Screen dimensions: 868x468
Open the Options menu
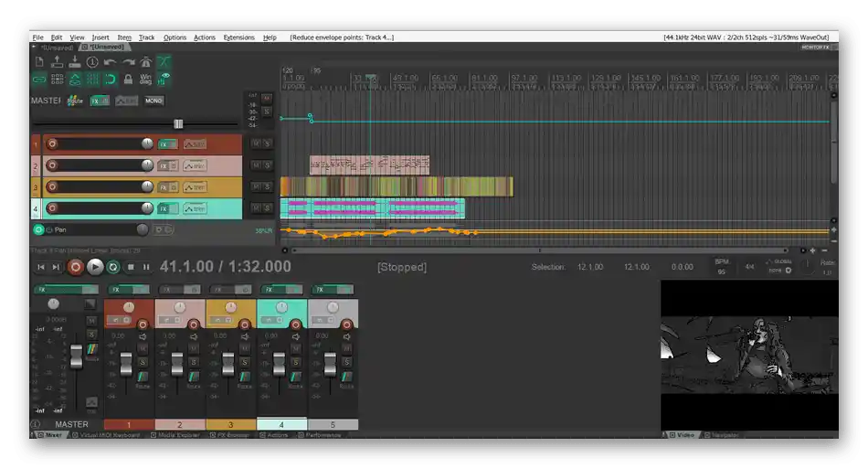pos(175,37)
